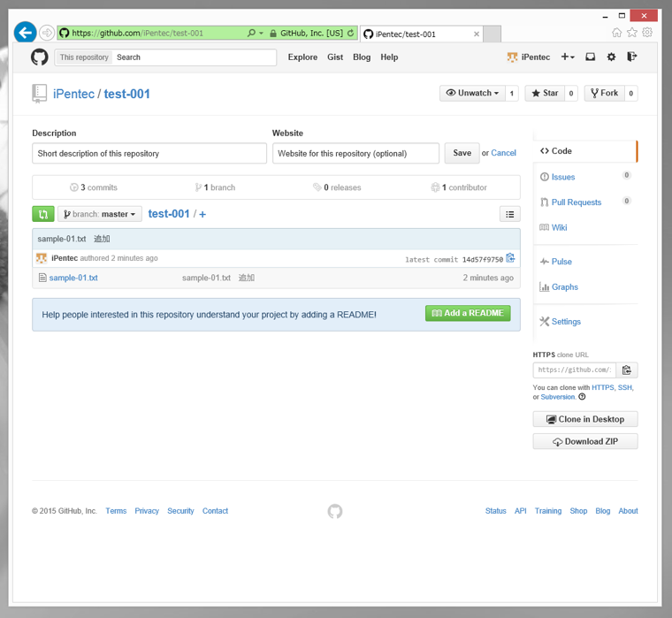
Task: Open Blog in the top navigation
Action: (362, 57)
